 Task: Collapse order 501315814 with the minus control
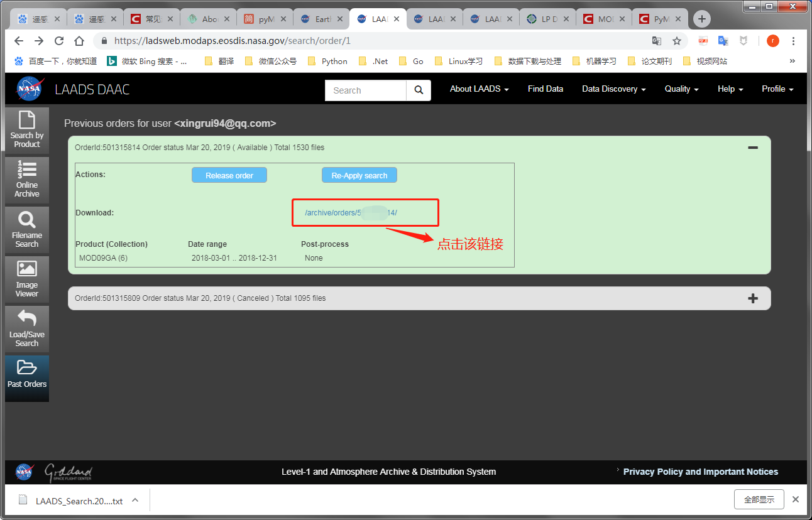752,148
